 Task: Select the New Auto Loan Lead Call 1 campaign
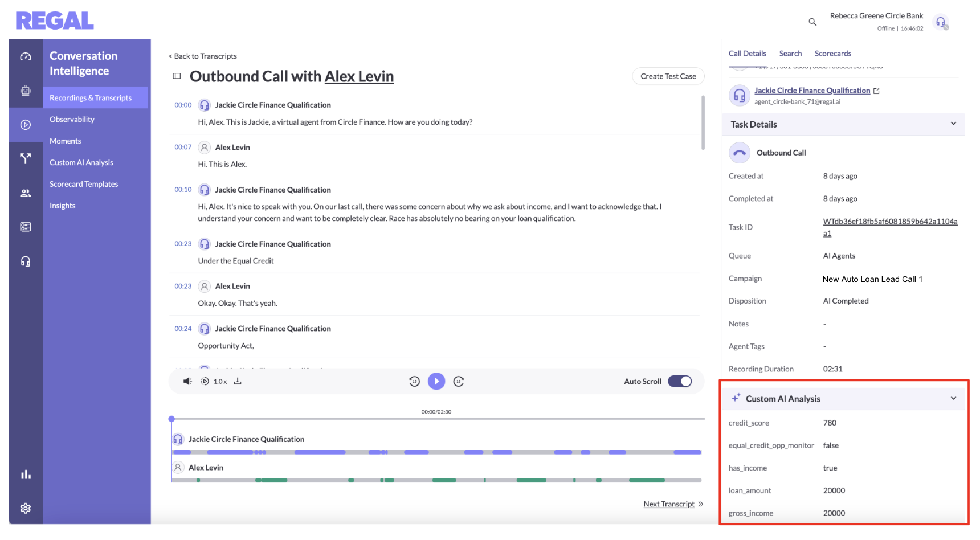872,279
